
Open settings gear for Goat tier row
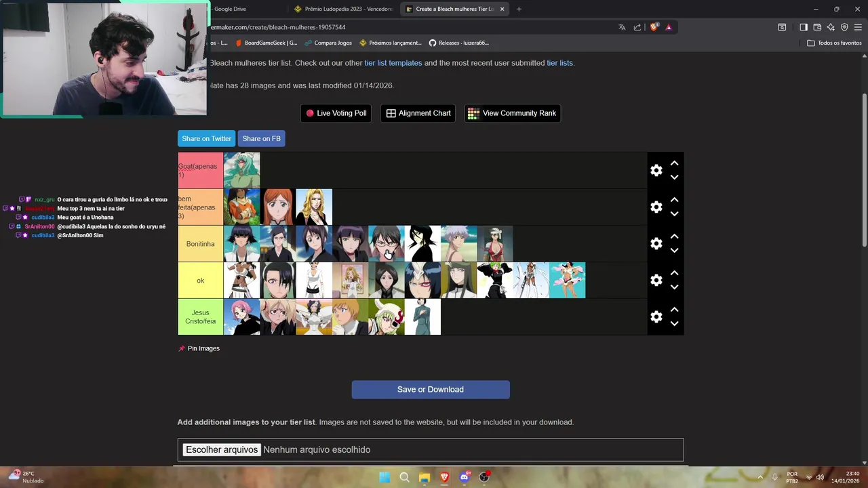coord(656,170)
